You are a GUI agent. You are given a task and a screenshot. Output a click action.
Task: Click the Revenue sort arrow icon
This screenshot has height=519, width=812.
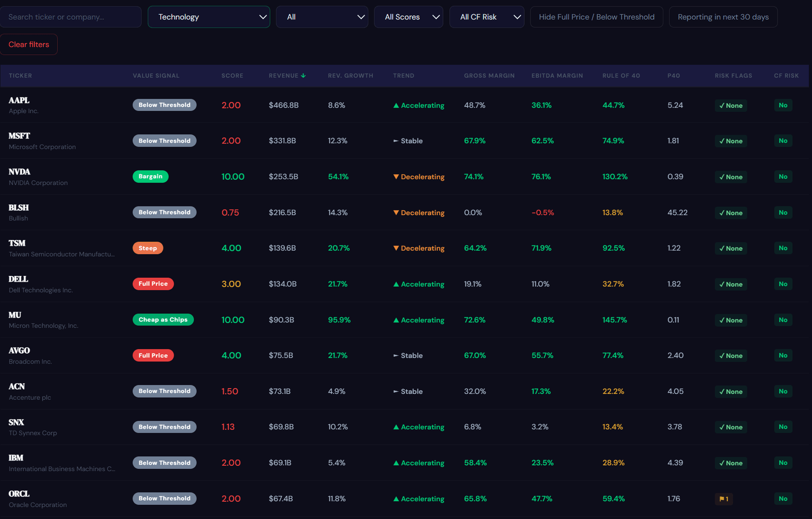303,76
